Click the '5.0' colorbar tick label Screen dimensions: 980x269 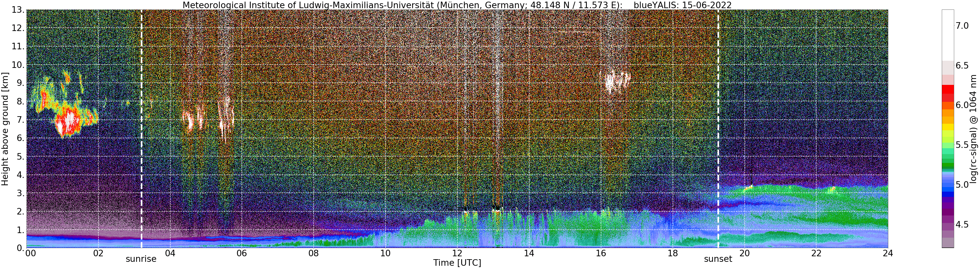[x=962, y=184]
